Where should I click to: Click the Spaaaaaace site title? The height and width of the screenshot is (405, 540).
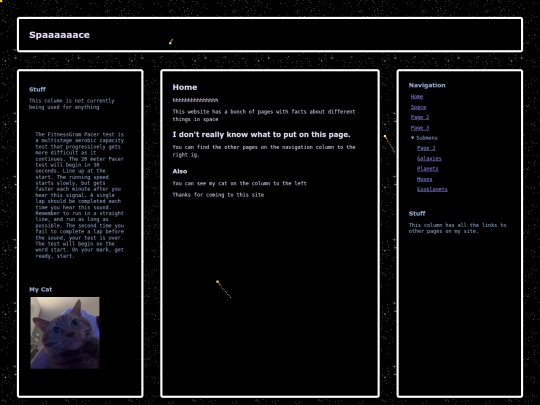tap(59, 35)
